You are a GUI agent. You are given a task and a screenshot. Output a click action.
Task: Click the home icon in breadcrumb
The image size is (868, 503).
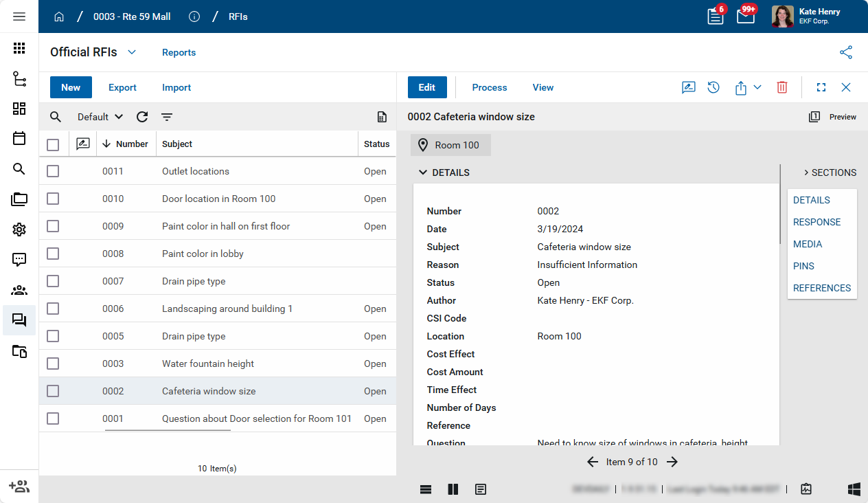[59, 16]
